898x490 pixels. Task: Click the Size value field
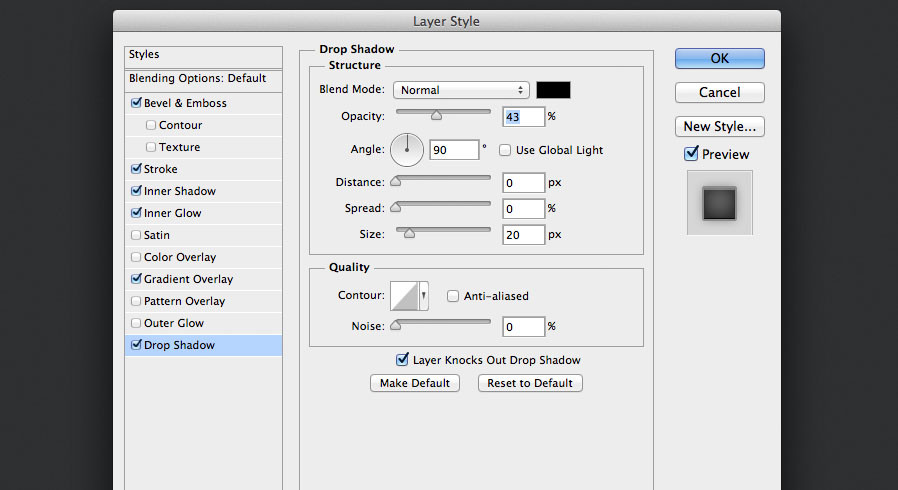point(523,235)
